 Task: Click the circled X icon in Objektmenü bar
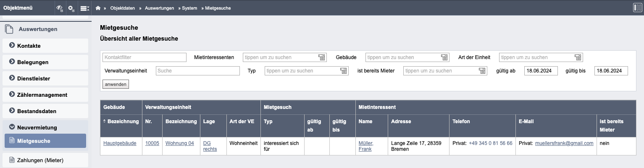(x=71, y=8)
